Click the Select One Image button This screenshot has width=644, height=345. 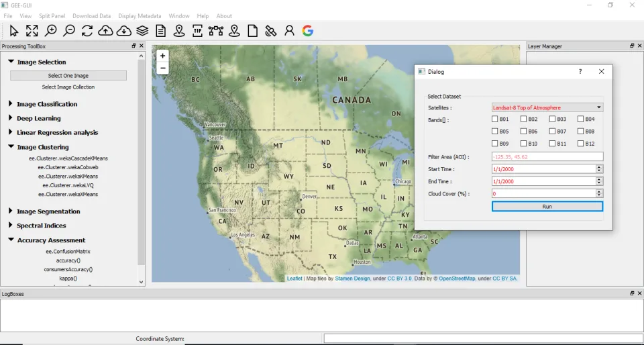coord(68,76)
